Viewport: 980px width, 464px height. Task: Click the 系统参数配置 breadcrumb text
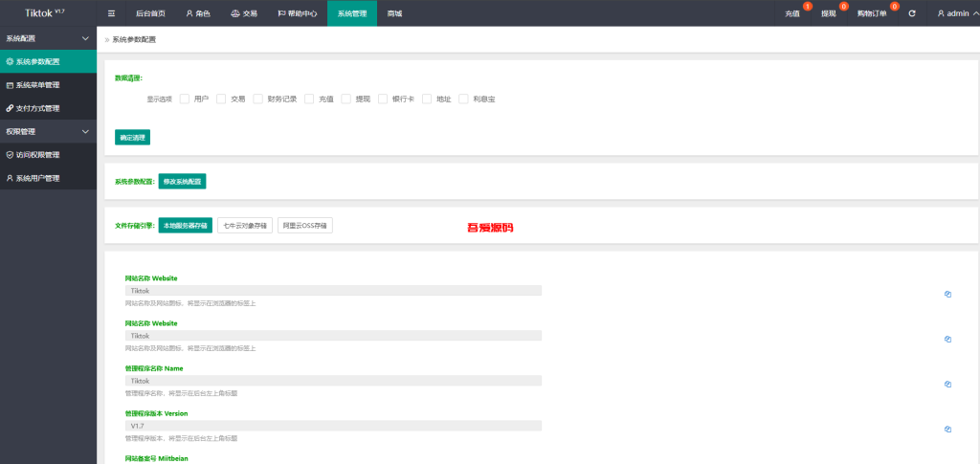point(134,39)
